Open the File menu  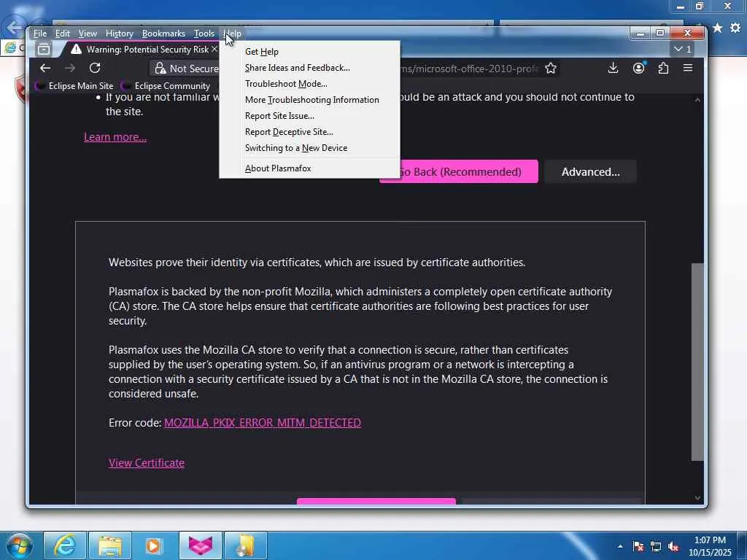pyautogui.click(x=40, y=34)
